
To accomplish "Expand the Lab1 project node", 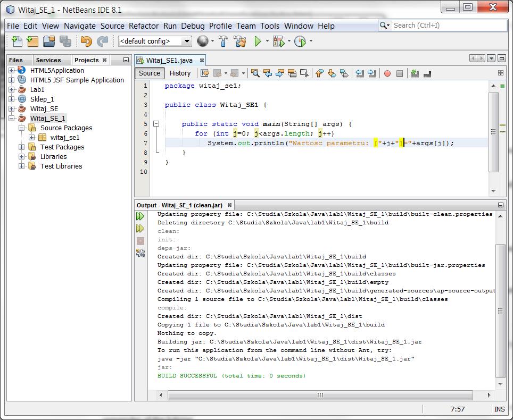I will 12,89.
